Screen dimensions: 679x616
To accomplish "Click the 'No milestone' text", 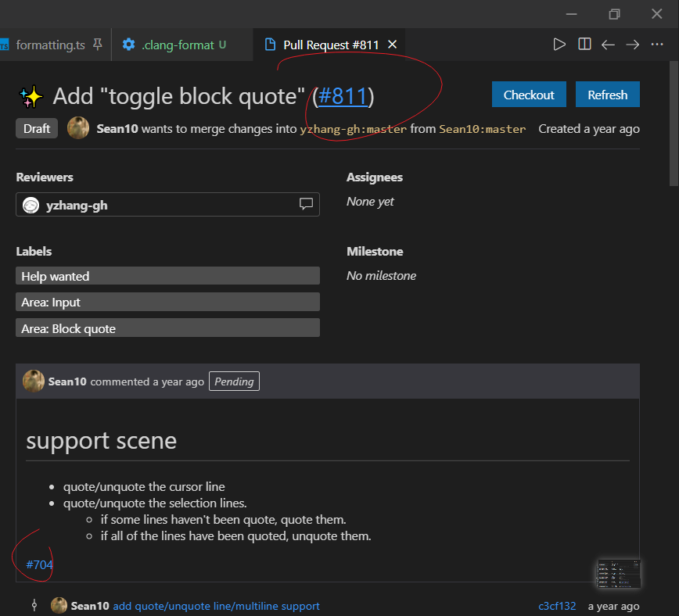I will 381,276.
